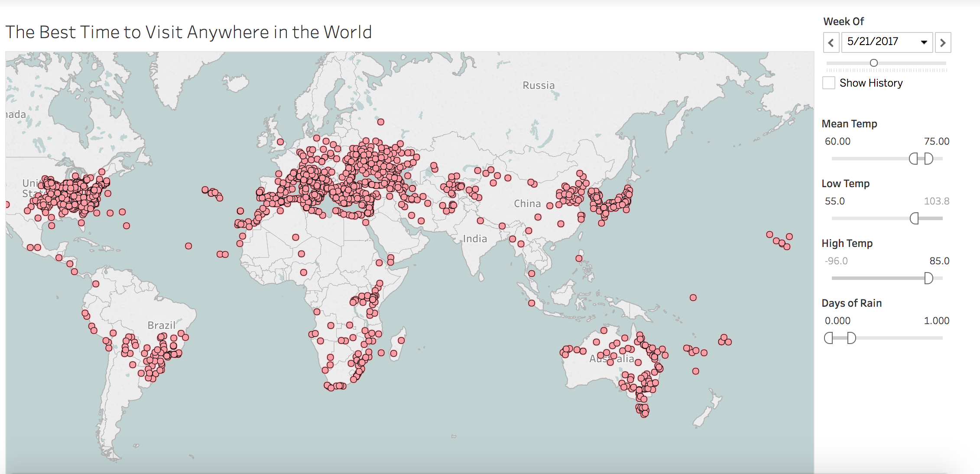The width and height of the screenshot is (980, 474).
Task: Click the Russia label on map
Action: 539,85
